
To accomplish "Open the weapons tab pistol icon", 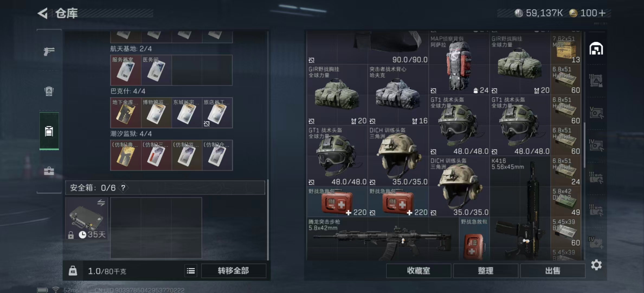I will click(49, 51).
